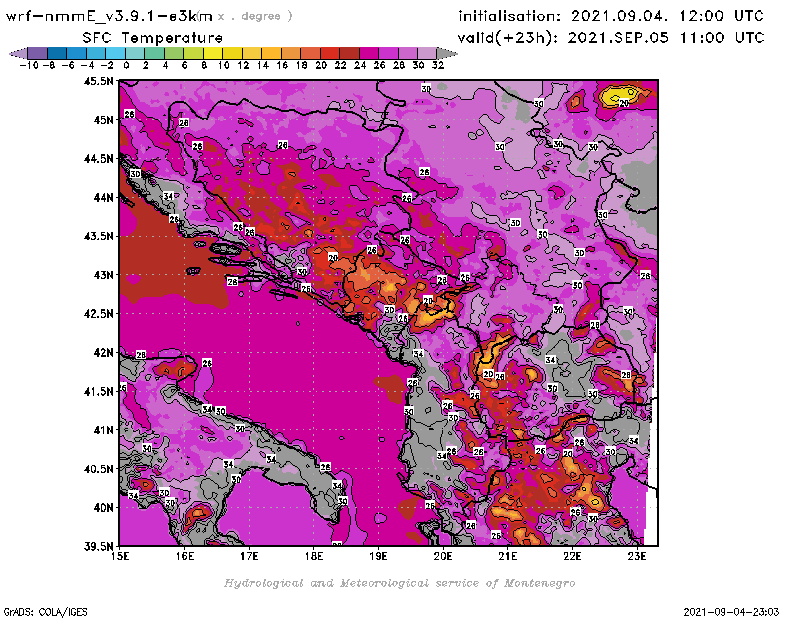Click the 43N latitude axis label
The image size is (800, 618).
[103, 275]
